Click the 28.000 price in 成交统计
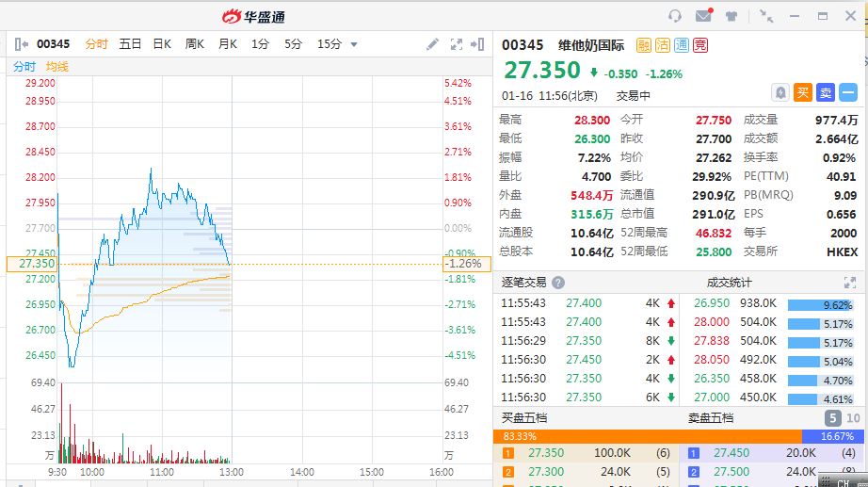The width and height of the screenshot is (868, 487). click(712, 322)
